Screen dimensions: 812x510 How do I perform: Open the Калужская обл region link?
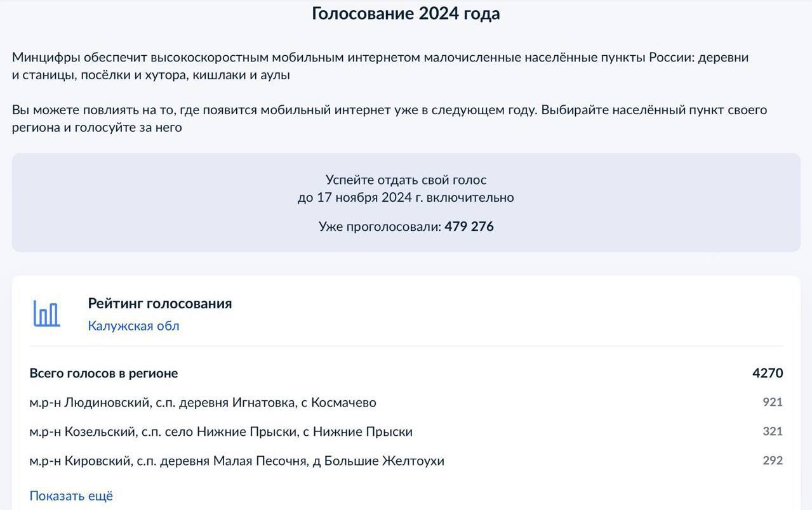pyautogui.click(x=134, y=326)
